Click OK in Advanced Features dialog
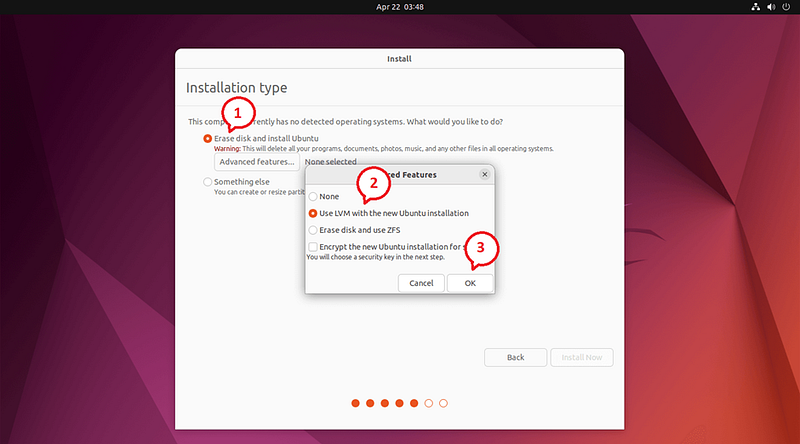Viewport: 800px width, 444px height. (x=470, y=283)
